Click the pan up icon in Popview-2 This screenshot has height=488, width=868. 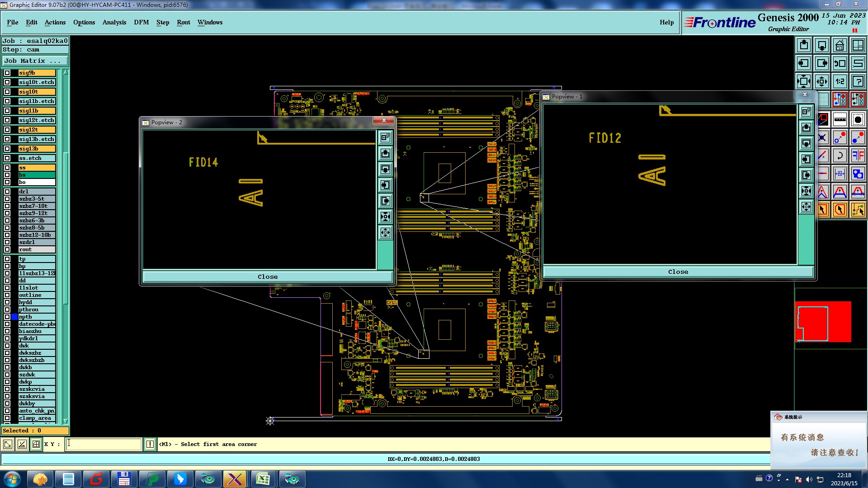tap(385, 154)
